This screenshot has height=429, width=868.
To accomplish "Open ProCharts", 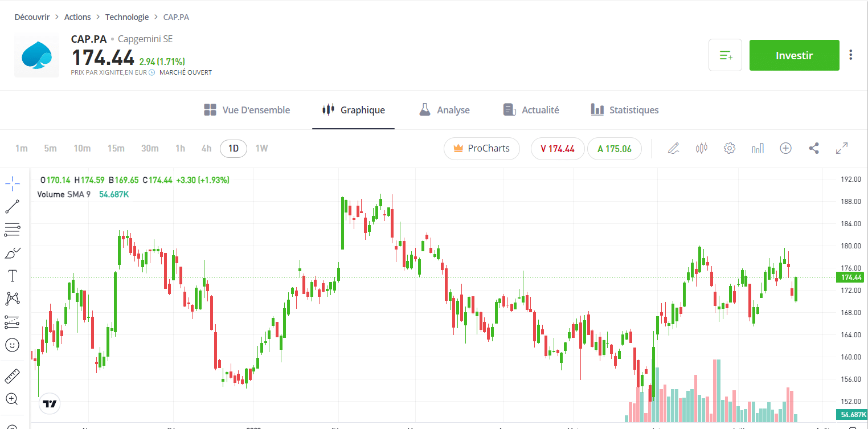I will point(482,149).
